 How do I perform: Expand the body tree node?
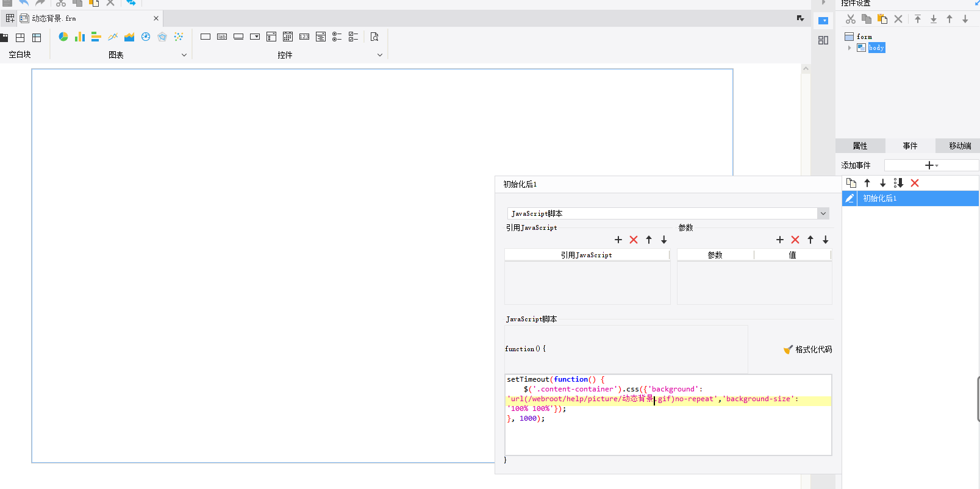pyautogui.click(x=849, y=48)
